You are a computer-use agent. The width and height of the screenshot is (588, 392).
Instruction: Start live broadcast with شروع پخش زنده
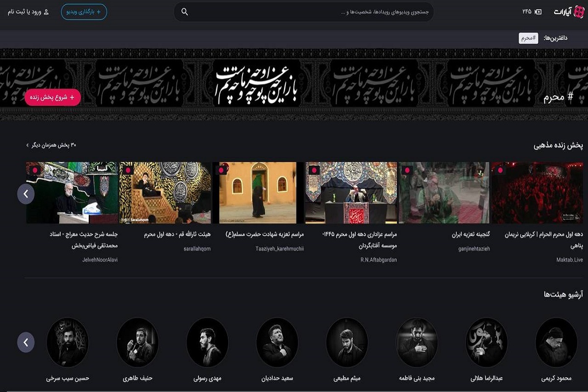click(53, 97)
